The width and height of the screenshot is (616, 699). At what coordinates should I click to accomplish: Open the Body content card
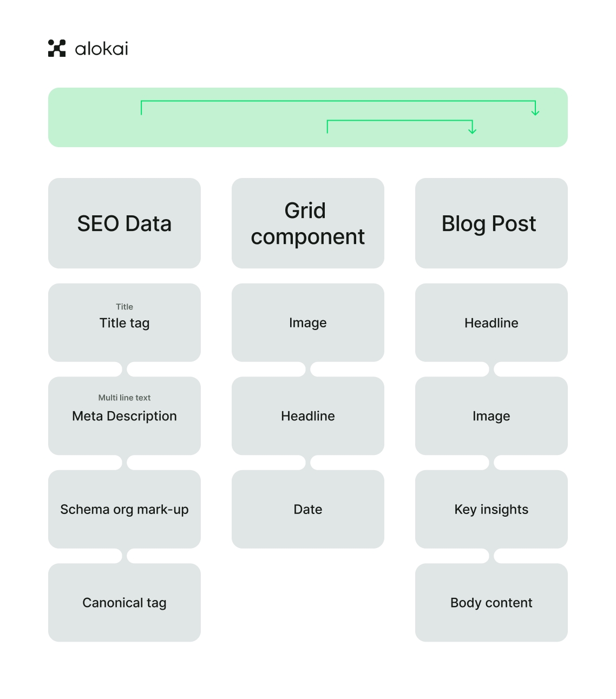pos(491,603)
